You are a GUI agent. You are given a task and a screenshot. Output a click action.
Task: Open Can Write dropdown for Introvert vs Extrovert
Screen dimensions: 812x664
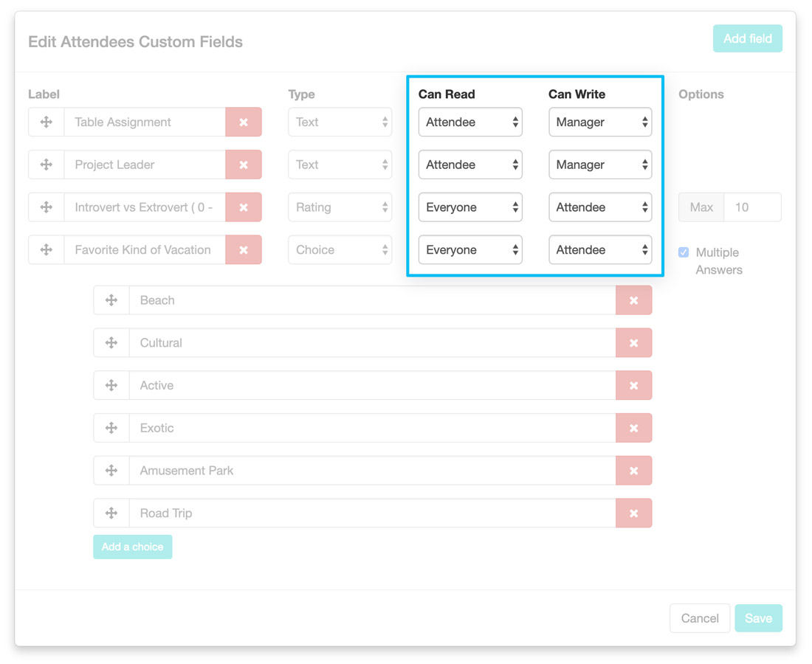(x=600, y=207)
